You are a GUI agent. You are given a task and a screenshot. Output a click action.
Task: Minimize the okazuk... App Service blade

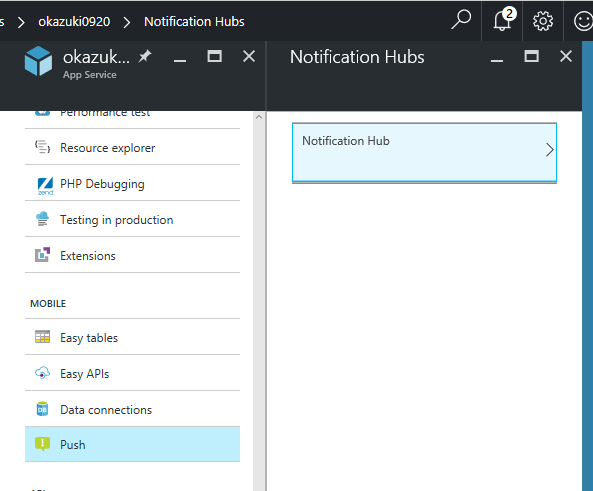[180, 60]
